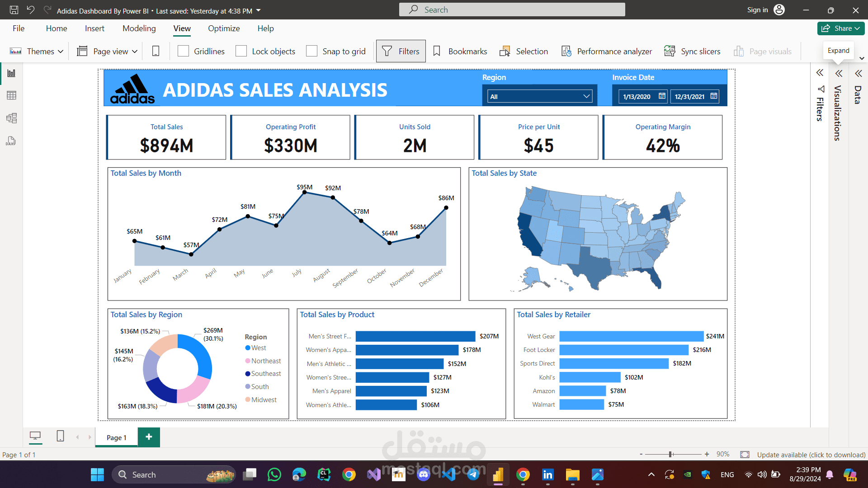This screenshot has width=868, height=488.
Task: Switch to Table view in the left sidebar
Action: pos(11,95)
